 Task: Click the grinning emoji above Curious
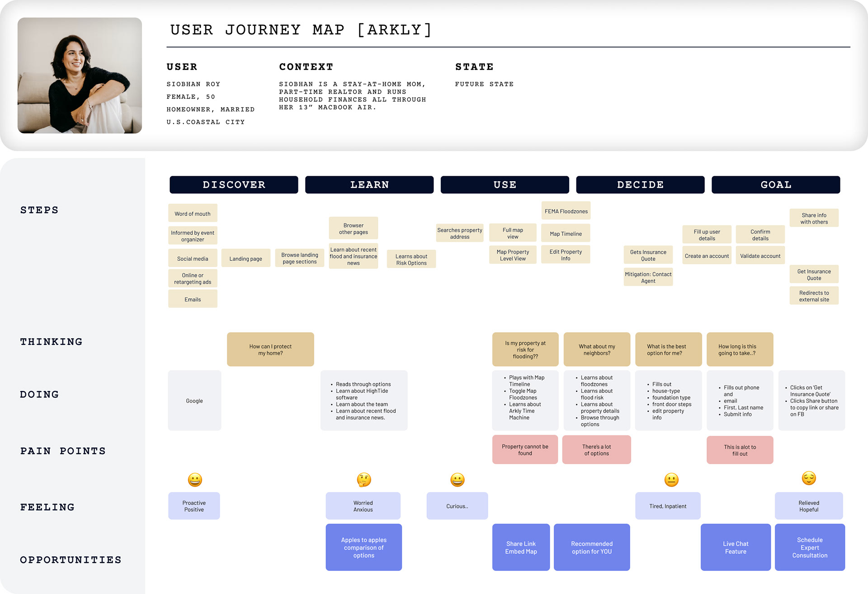pos(458,480)
